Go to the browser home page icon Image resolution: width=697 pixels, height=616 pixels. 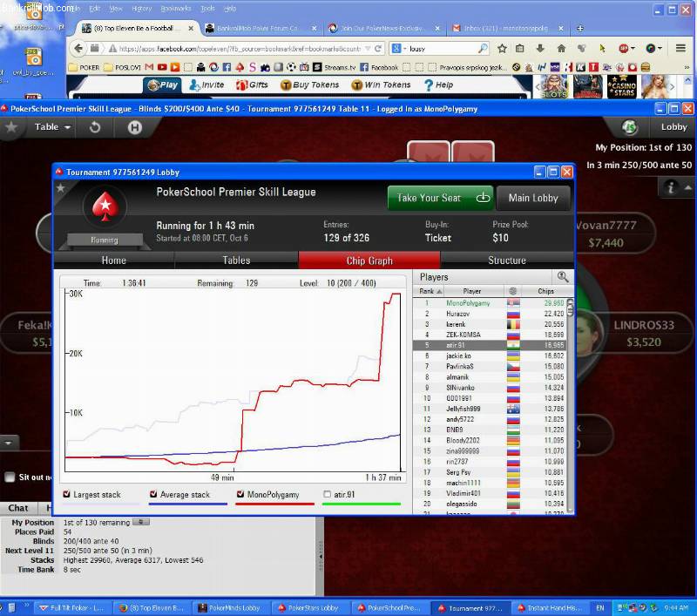[x=561, y=49]
